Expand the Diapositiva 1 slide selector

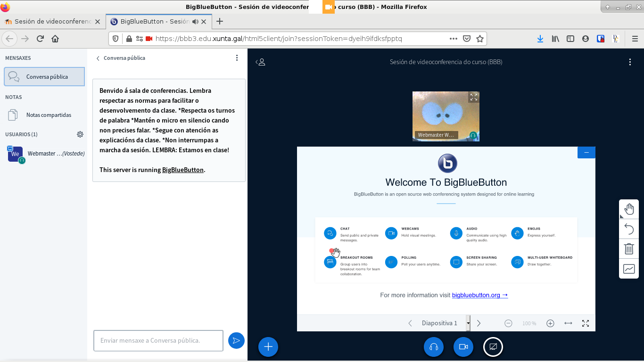pos(468,323)
